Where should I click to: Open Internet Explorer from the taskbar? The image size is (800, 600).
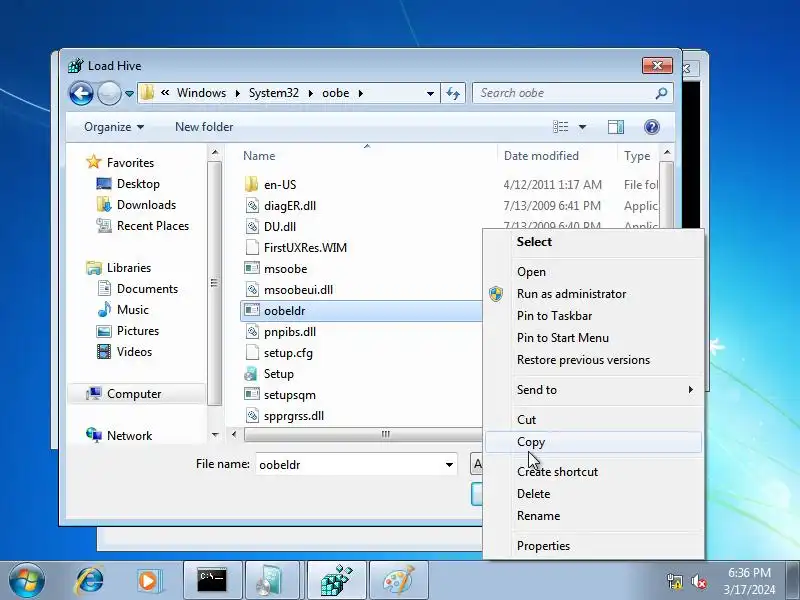pos(89,580)
